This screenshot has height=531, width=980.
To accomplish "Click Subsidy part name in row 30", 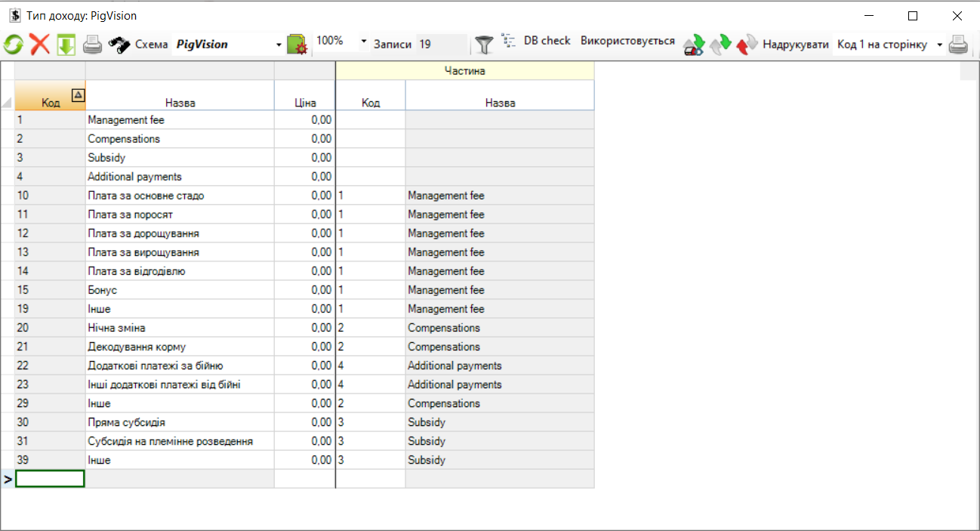I will [x=500, y=422].
